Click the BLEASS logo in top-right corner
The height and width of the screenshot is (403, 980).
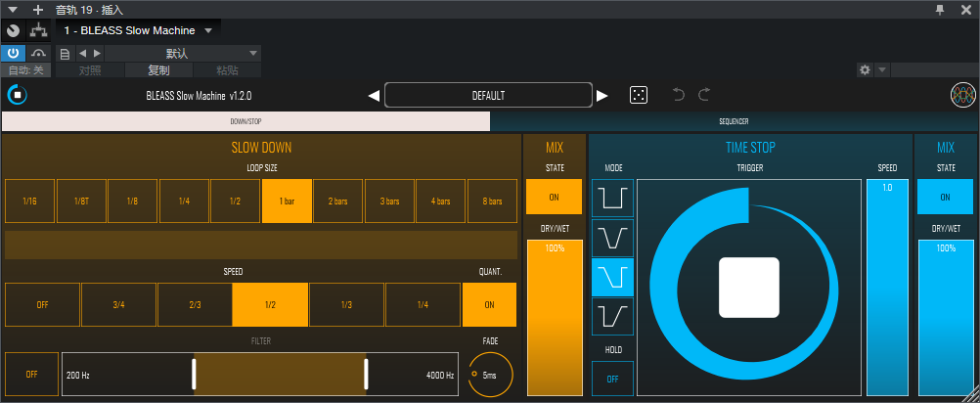(x=962, y=95)
